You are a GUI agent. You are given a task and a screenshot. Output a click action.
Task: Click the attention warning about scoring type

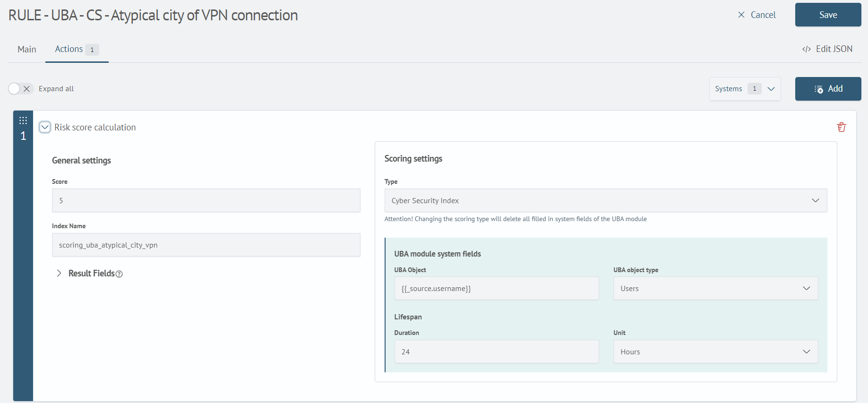516,219
